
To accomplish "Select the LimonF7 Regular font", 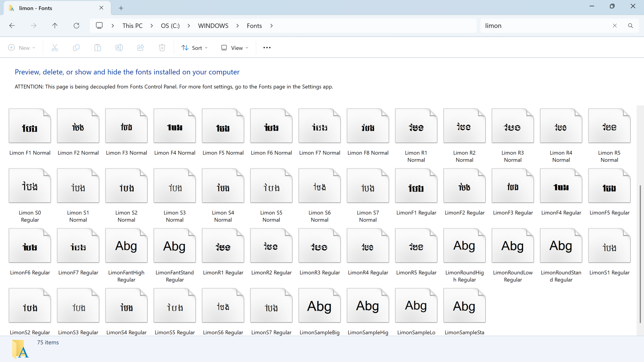I will pyautogui.click(x=78, y=252).
